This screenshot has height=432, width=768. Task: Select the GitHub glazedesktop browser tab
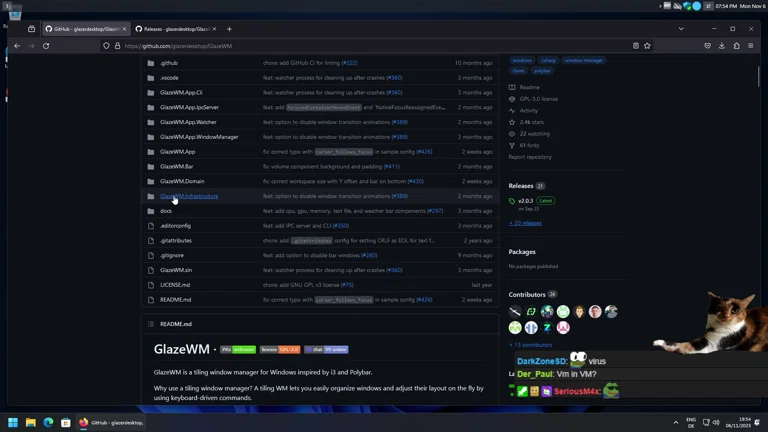85,29
